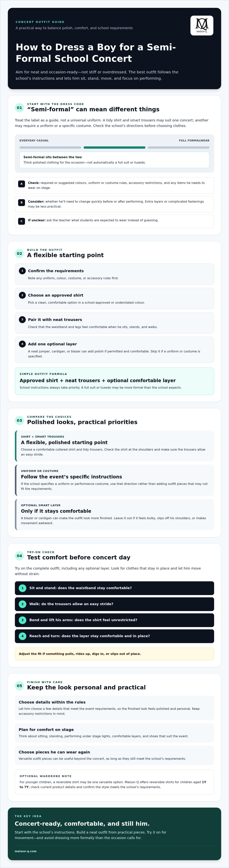Screen dimensions: 229x868
Task: Click the letter A check badge
Action: click(22, 184)
